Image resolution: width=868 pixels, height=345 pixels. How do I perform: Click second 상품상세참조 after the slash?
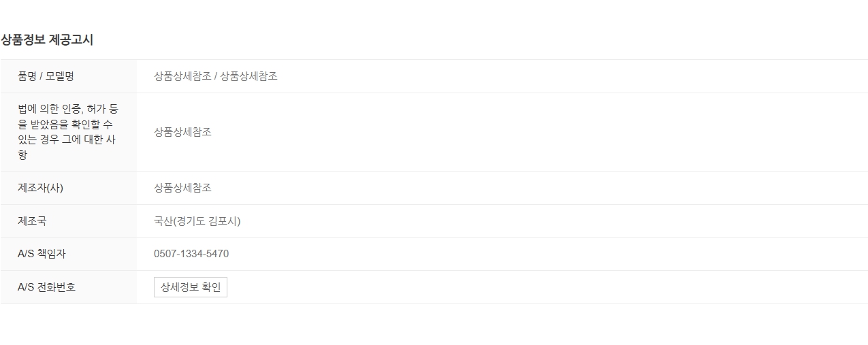click(248, 76)
